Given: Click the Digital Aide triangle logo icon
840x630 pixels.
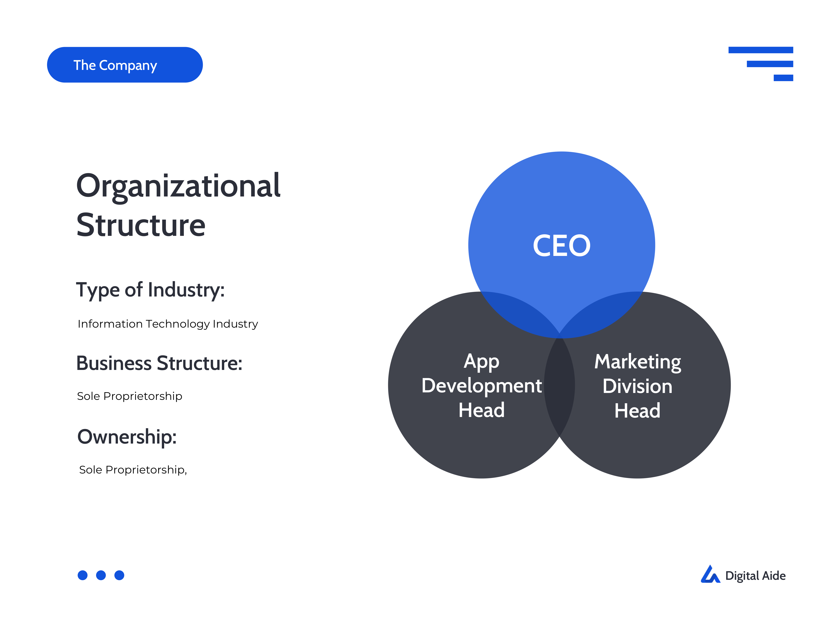Looking at the screenshot, I should [x=710, y=574].
